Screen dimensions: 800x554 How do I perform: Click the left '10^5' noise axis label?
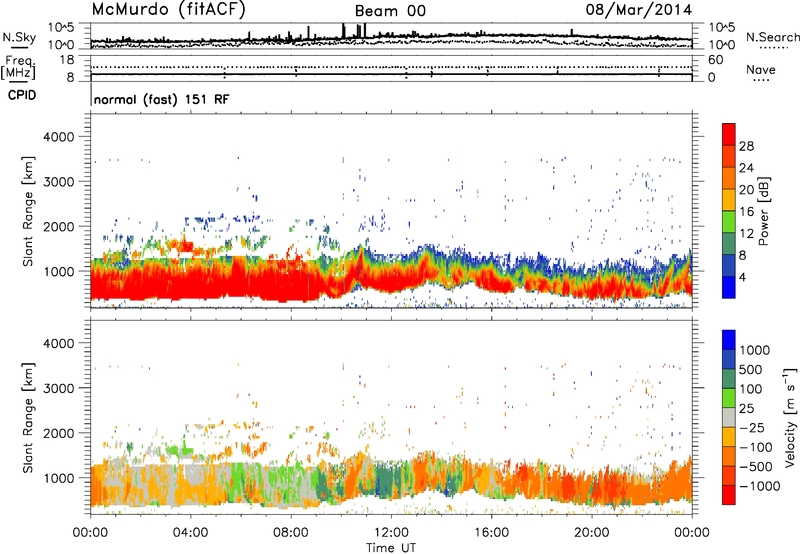coord(61,27)
